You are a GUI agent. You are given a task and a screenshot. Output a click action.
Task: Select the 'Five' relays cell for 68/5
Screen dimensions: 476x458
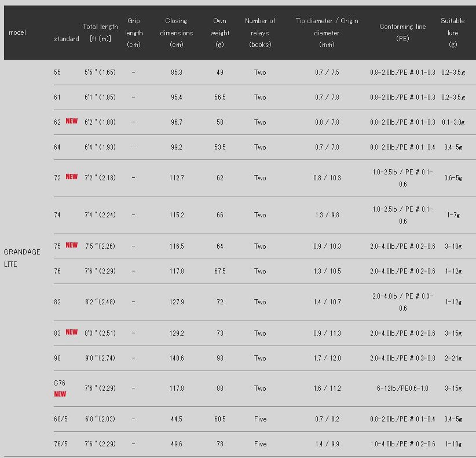coord(260,419)
